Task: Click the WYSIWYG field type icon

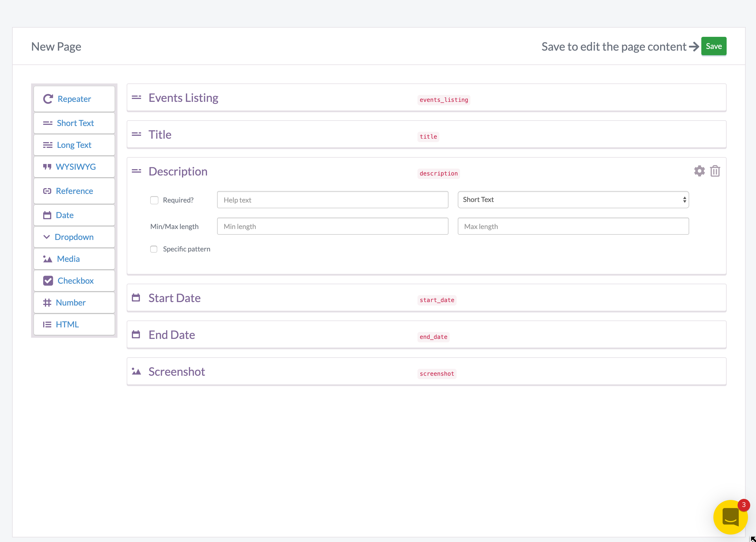Action: point(47,167)
